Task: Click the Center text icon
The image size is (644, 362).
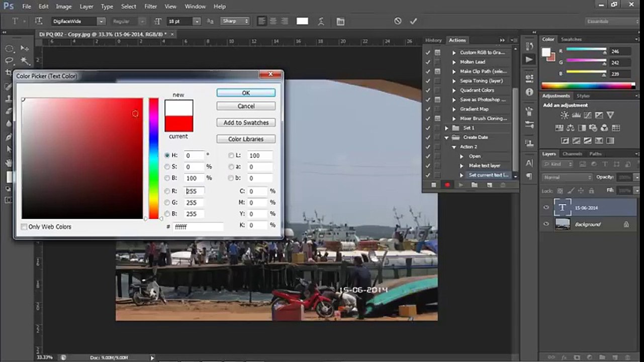Action: pyautogui.click(x=273, y=21)
